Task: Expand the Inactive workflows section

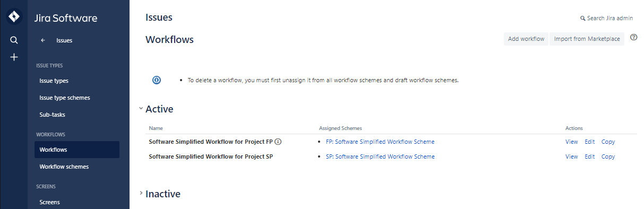Action: [141, 193]
